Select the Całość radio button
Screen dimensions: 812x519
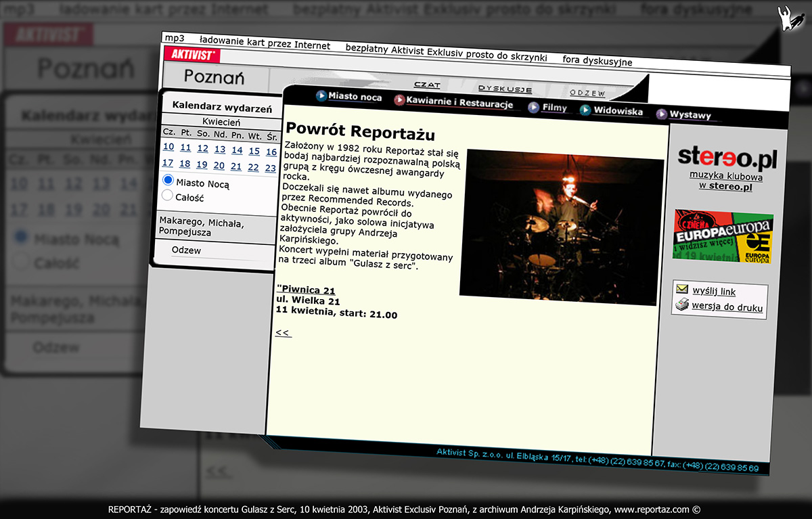(168, 196)
